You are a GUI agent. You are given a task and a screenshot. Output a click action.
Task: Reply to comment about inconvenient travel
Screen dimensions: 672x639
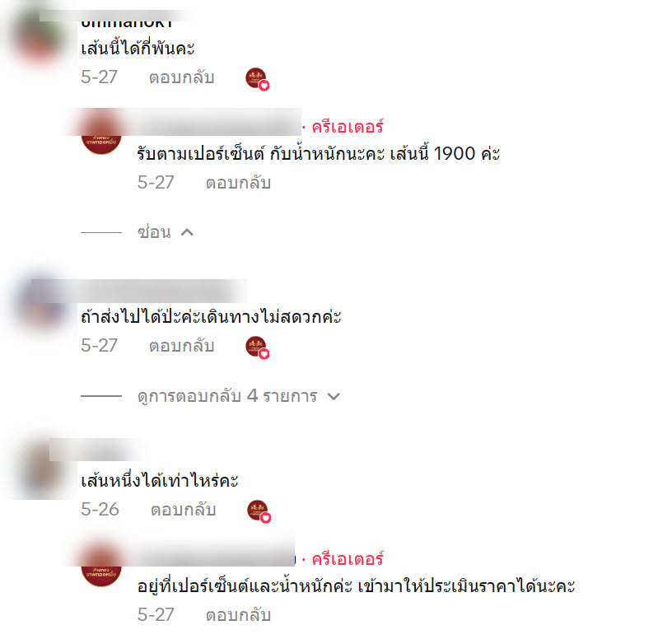click(181, 346)
